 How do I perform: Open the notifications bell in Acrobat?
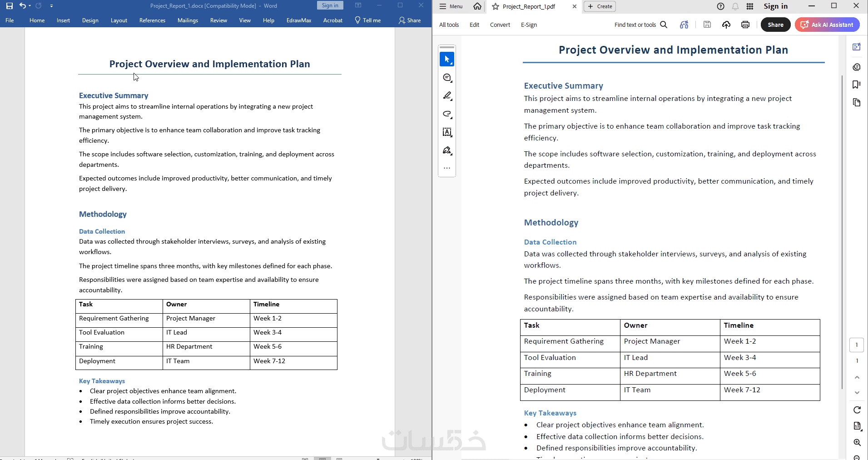(735, 6)
